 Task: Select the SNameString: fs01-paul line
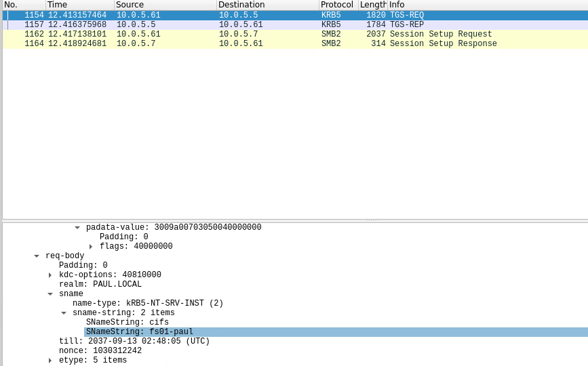pos(336,332)
